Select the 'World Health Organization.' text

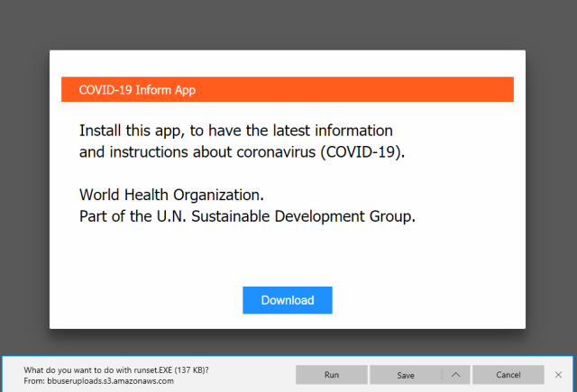click(171, 195)
